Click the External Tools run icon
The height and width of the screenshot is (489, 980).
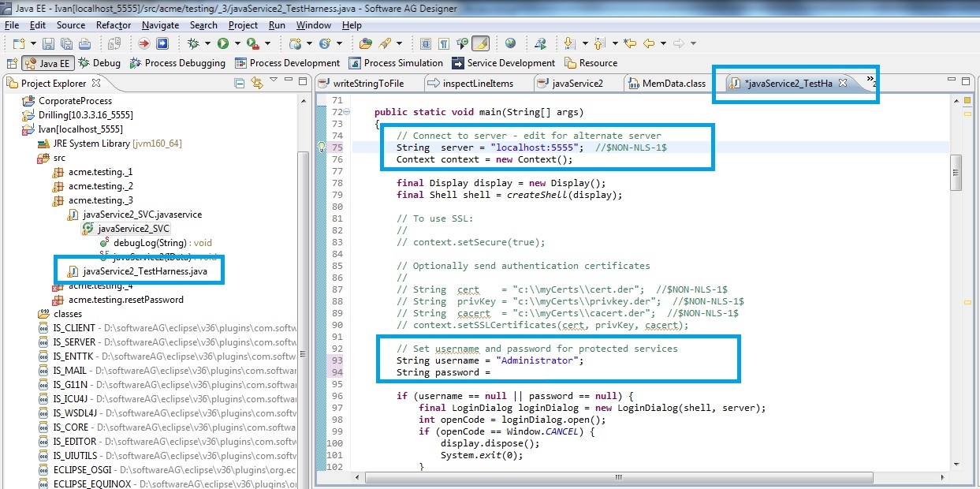tap(252, 43)
